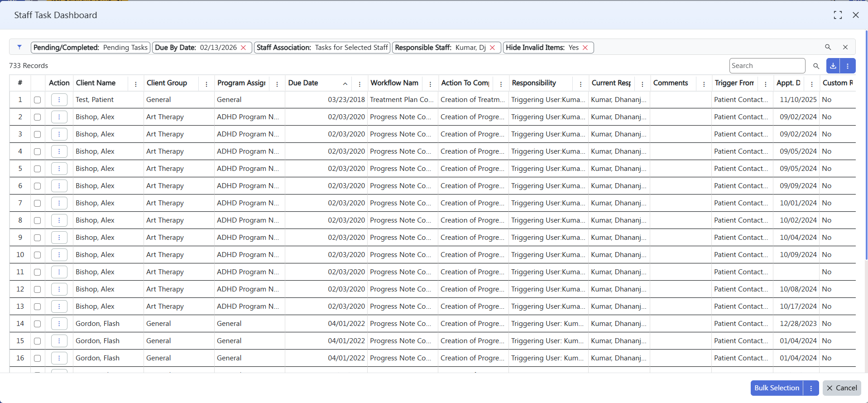Screen dimensions: 868x403
Task: Open the Client Name column options menu
Action: click(x=136, y=84)
